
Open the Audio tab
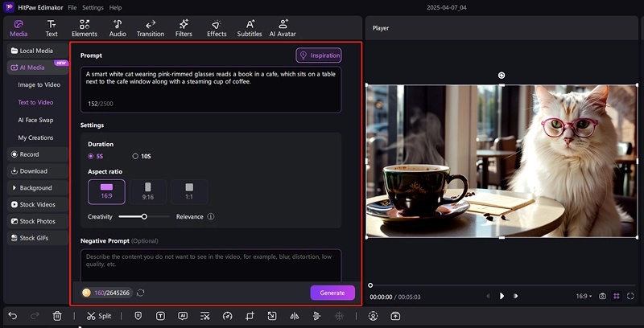tap(118, 28)
